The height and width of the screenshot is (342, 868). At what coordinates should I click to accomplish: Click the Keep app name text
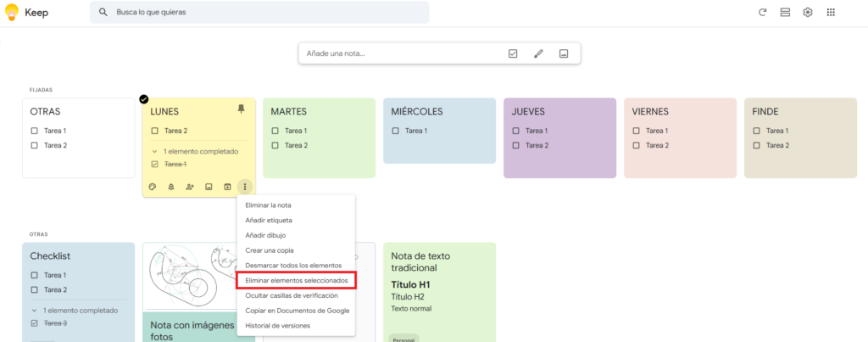[36, 12]
